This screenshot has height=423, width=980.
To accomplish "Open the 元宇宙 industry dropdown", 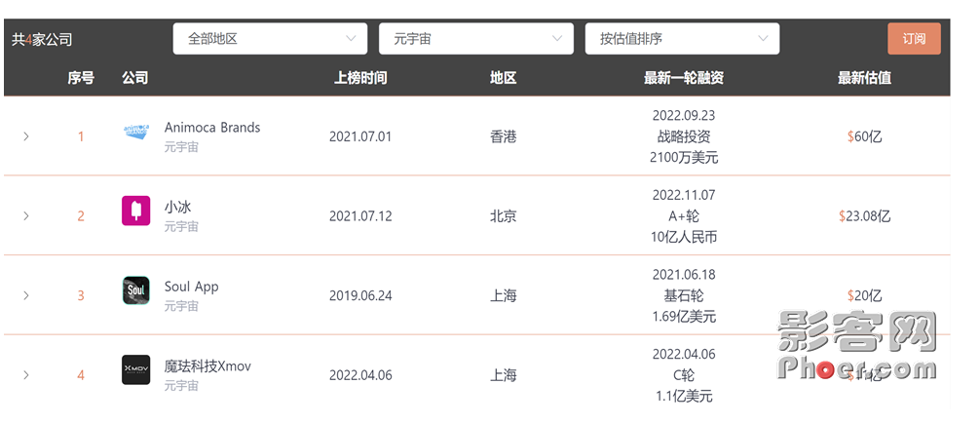I will tap(475, 39).
